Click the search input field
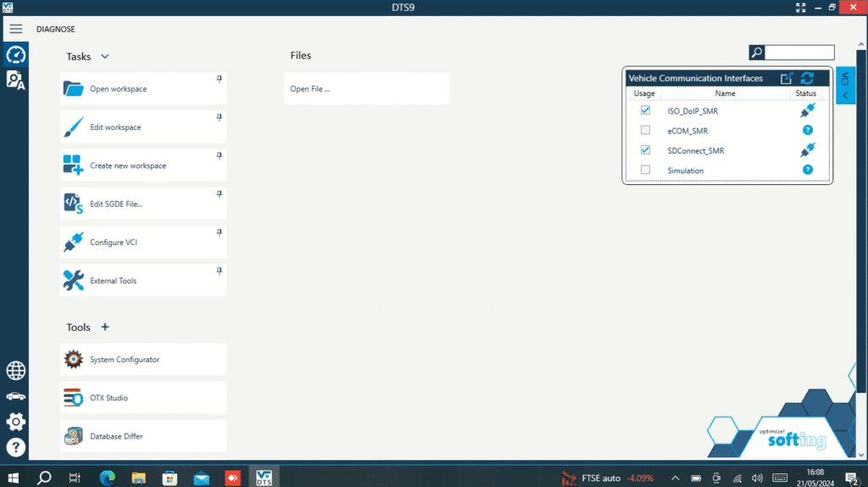 799,53
